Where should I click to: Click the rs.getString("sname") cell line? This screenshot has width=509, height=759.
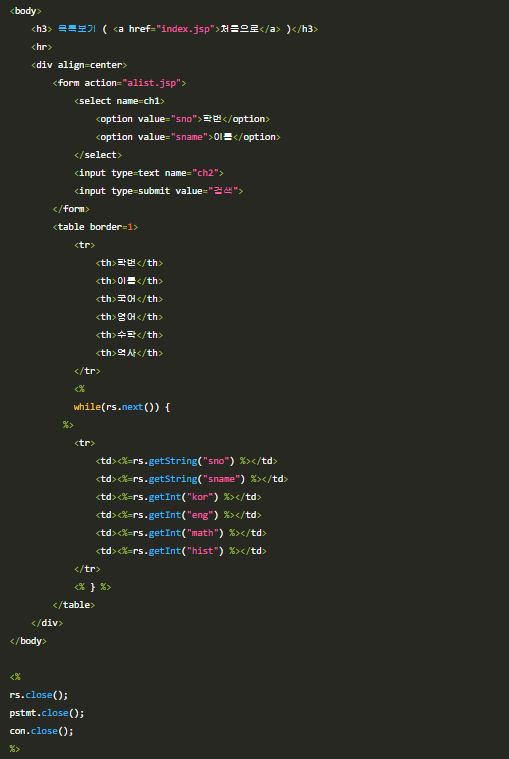[x=192, y=479]
